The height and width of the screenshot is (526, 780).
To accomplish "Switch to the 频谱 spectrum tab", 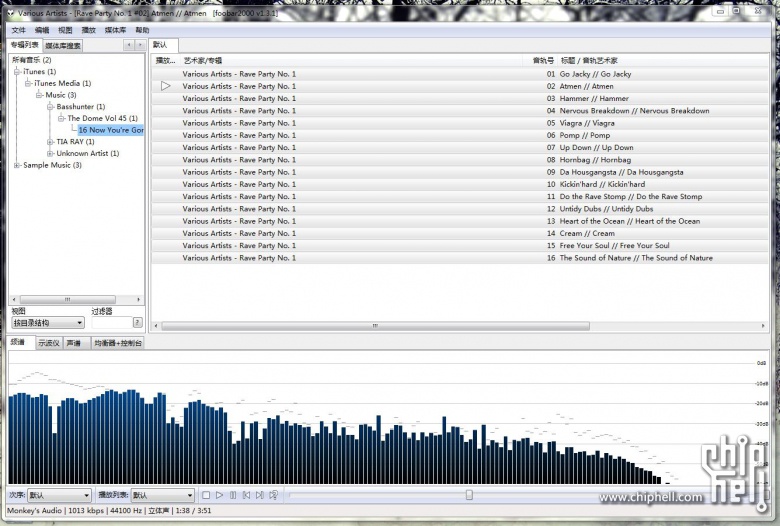I will coord(21,342).
